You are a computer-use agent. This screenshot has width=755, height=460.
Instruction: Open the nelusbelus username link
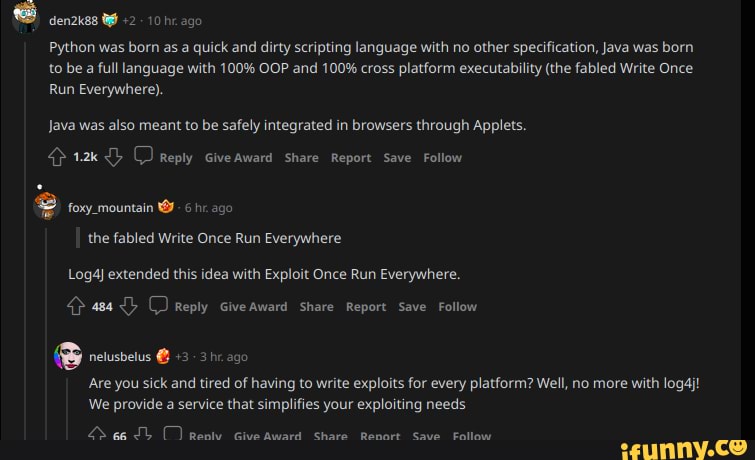[x=119, y=356]
